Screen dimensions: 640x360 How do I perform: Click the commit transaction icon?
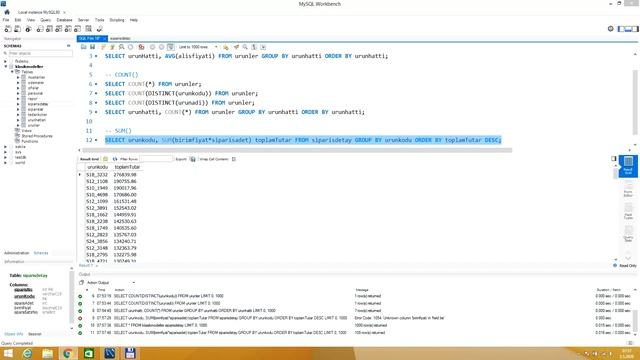(x=152, y=47)
